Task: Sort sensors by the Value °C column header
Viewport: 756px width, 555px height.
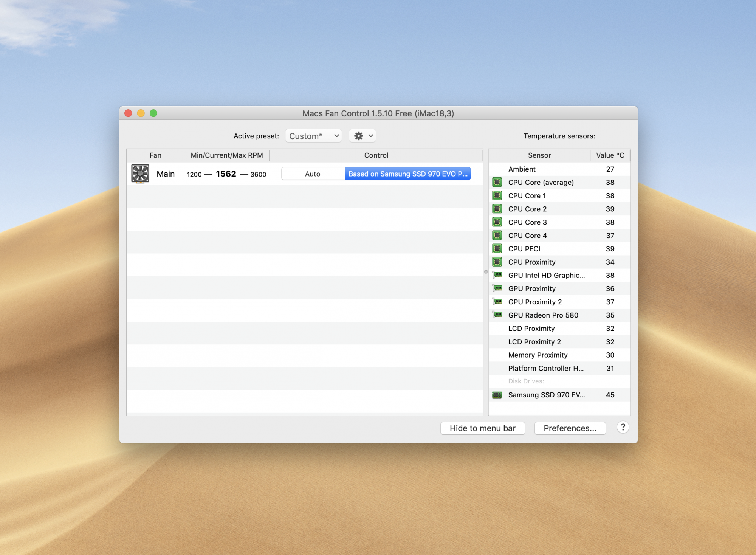Action: [x=610, y=155]
